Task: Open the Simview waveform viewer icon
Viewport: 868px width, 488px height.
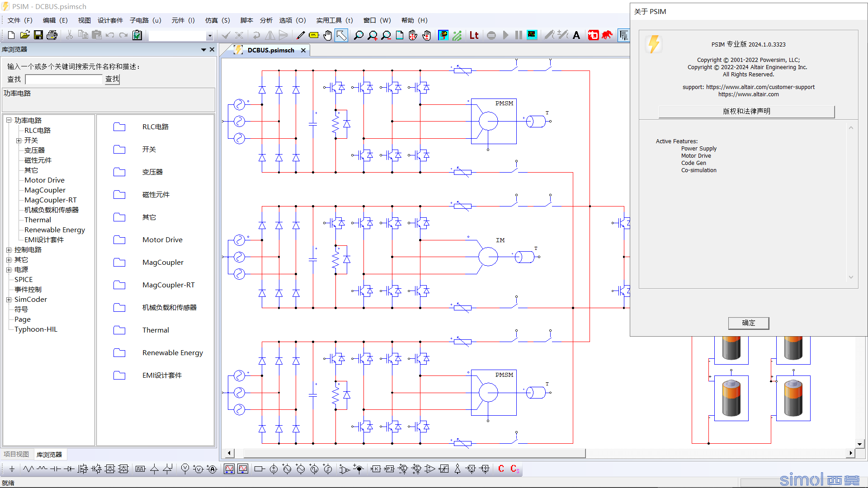Action: (x=532, y=35)
